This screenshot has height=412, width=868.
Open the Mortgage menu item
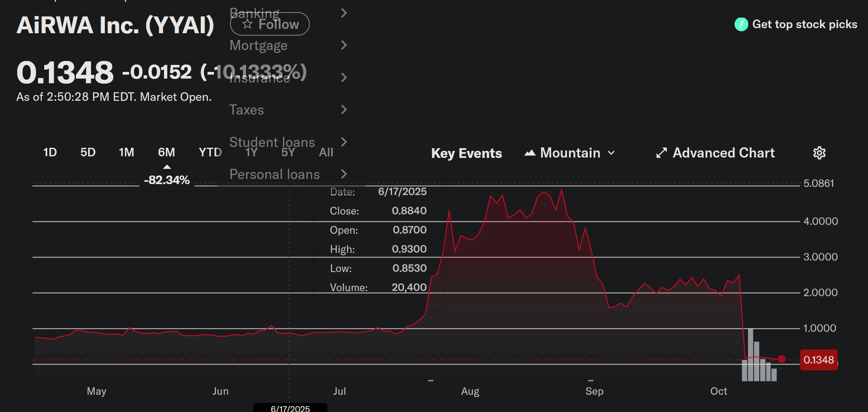click(289, 45)
